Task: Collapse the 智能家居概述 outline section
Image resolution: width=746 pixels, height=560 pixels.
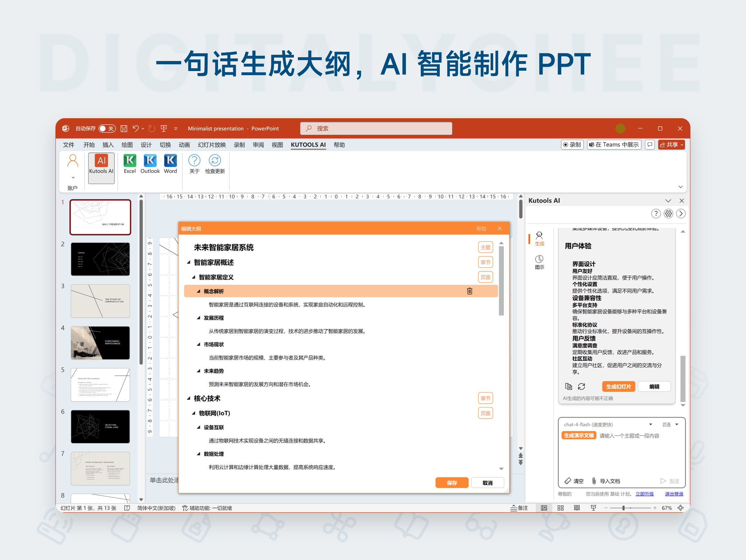Action: (x=189, y=263)
